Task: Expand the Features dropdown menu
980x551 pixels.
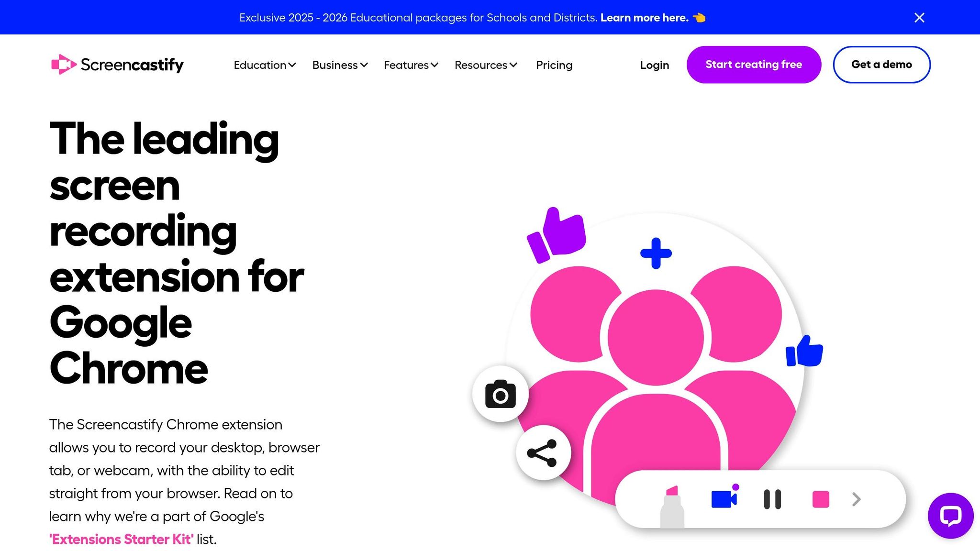Action: 411,65
